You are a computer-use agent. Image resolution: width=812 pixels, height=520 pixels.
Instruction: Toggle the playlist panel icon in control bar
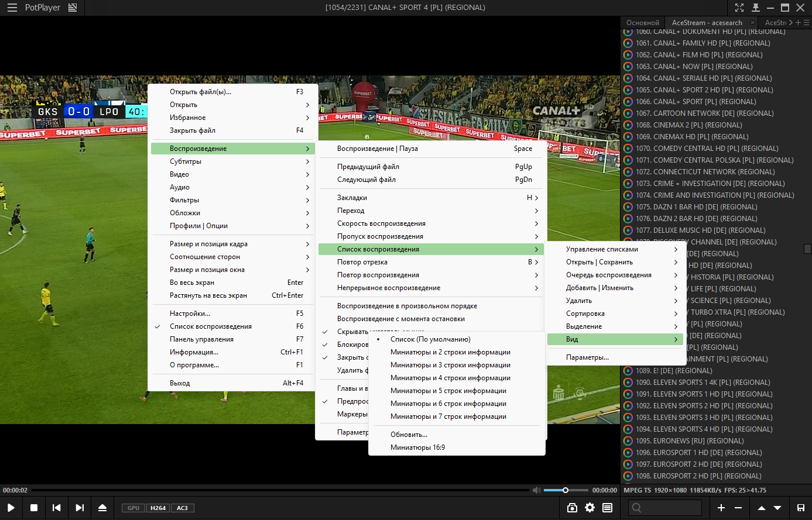click(608, 508)
